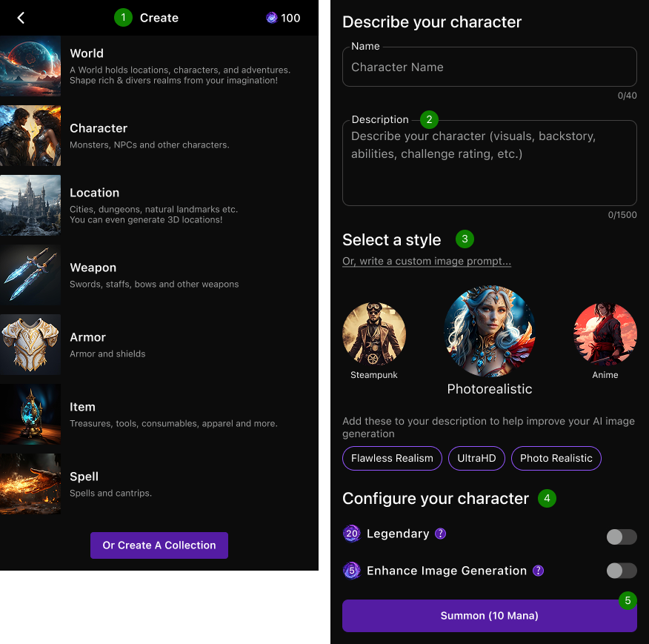The height and width of the screenshot is (644, 649).
Task: Click Summon (10 Mana) button
Action: [489, 615]
